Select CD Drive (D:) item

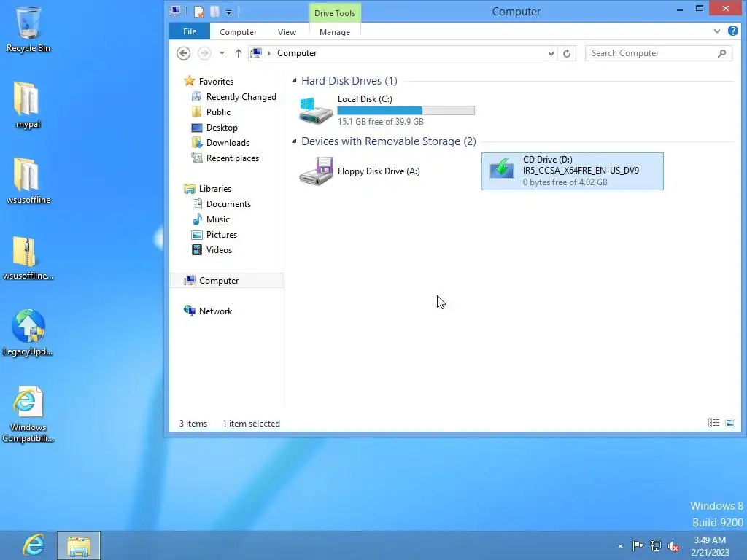[x=572, y=171]
